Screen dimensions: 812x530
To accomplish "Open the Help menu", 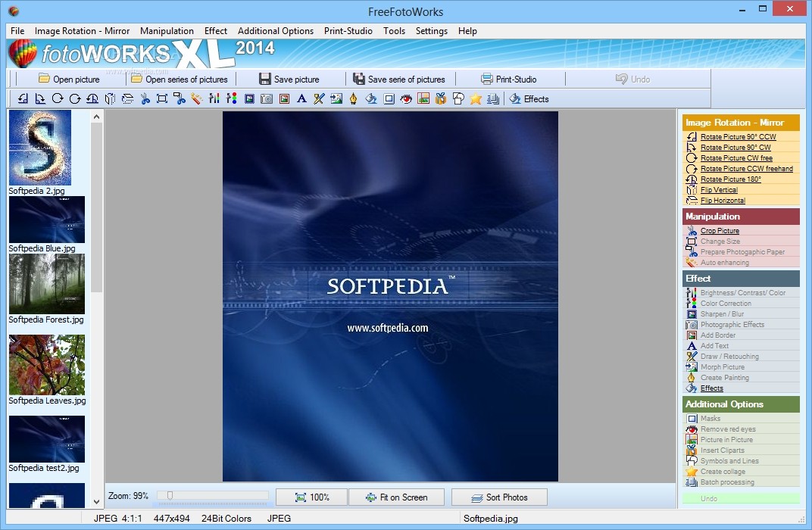I will (467, 31).
